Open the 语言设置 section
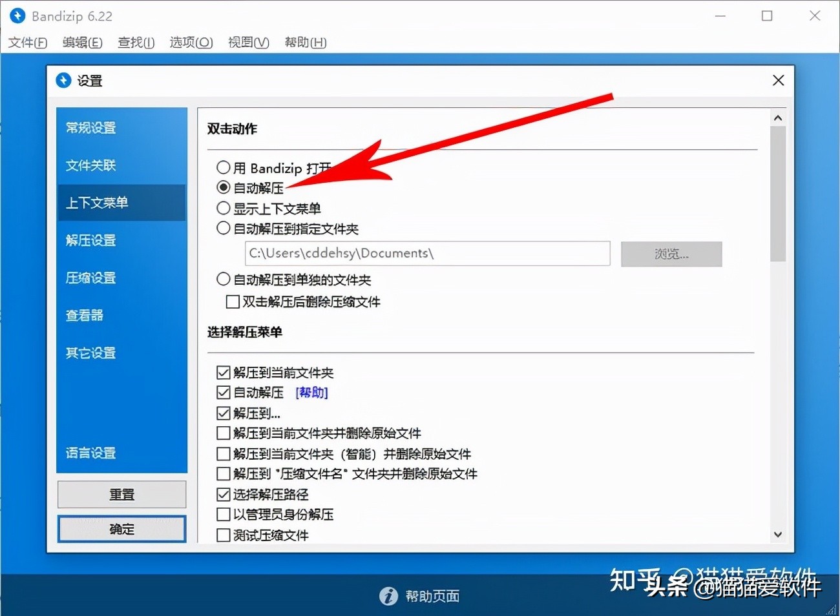The height and width of the screenshot is (616, 840). (x=90, y=453)
